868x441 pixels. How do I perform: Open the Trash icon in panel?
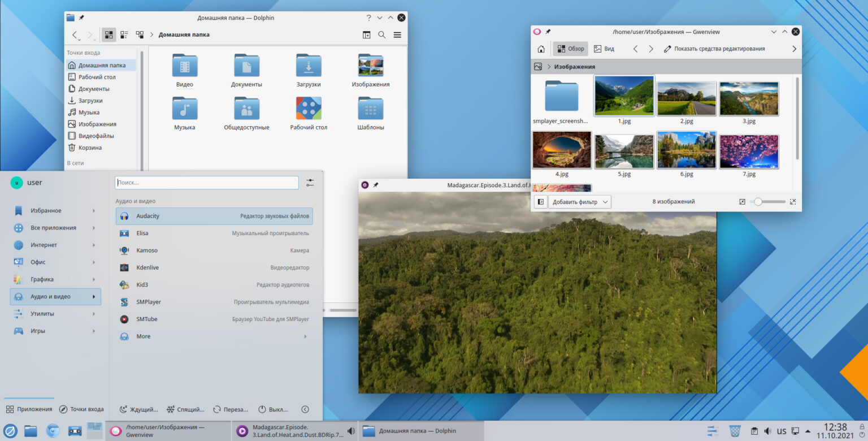(x=735, y=431)
